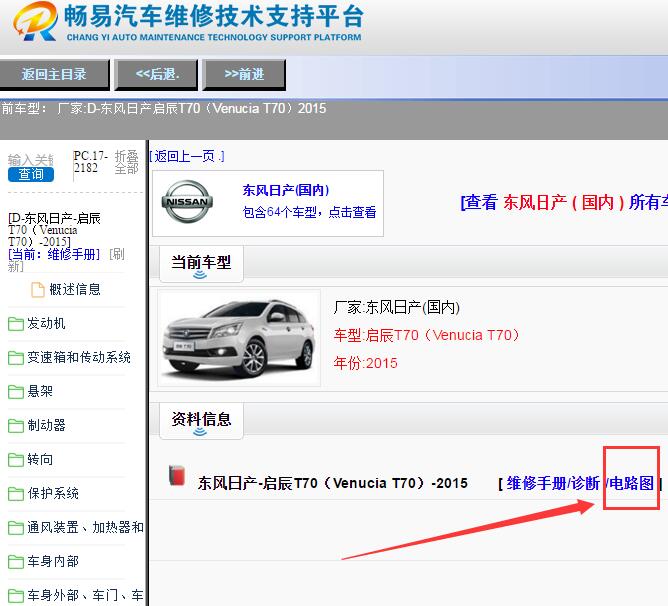The height and width of the screenshot is (606, 668).
Task: Expand the 制动器 tree node
Action: 46,425
